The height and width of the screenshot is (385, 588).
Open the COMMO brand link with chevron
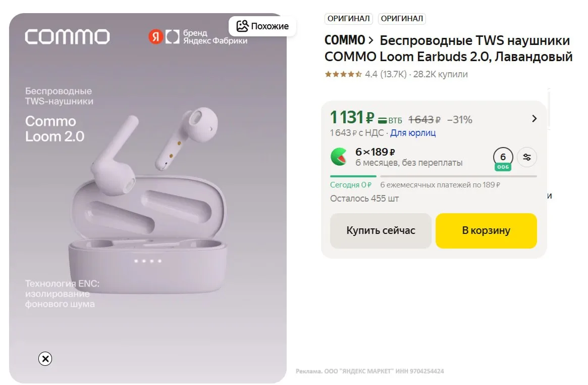click(x=349, y=40)
